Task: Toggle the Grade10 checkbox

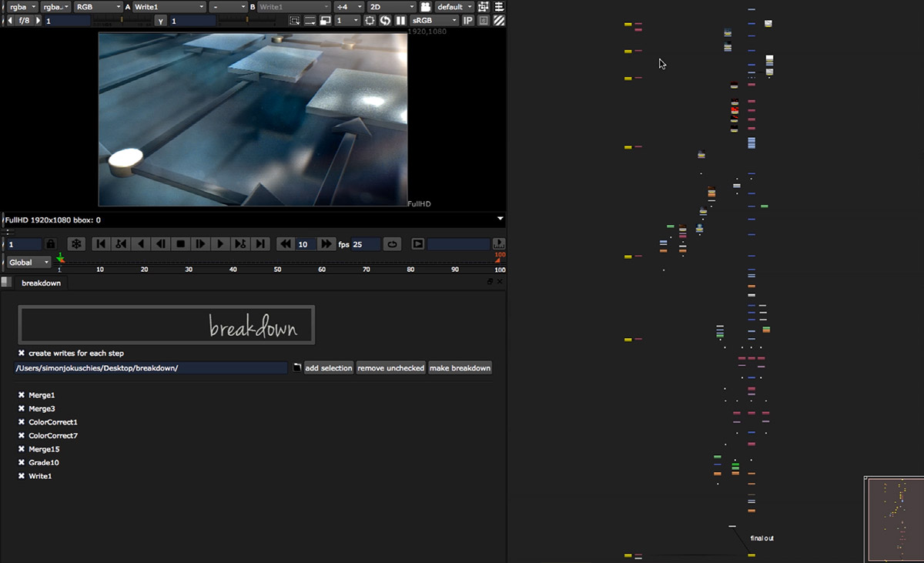Action: 22,463
